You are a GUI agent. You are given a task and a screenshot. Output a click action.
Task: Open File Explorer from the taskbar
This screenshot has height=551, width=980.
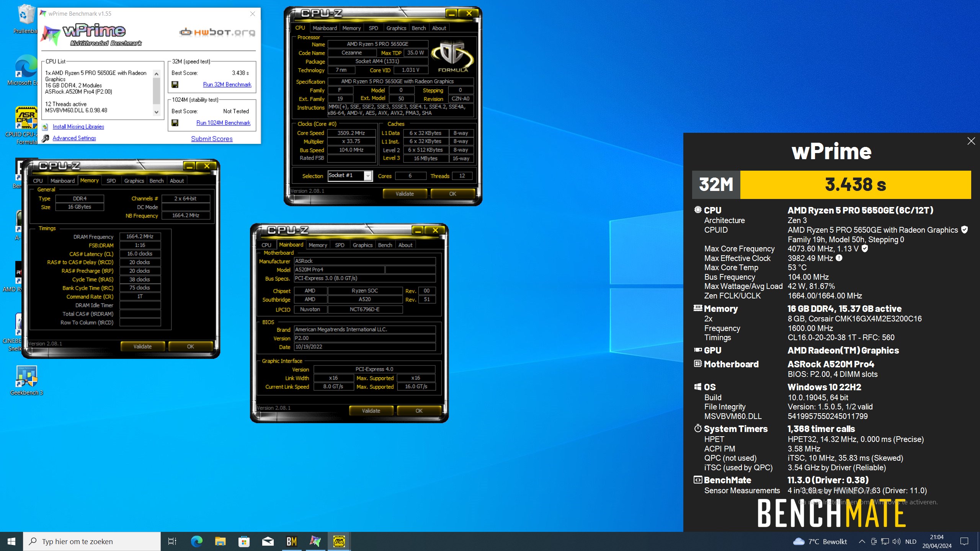pyautogui.click(x=220, y=541)
